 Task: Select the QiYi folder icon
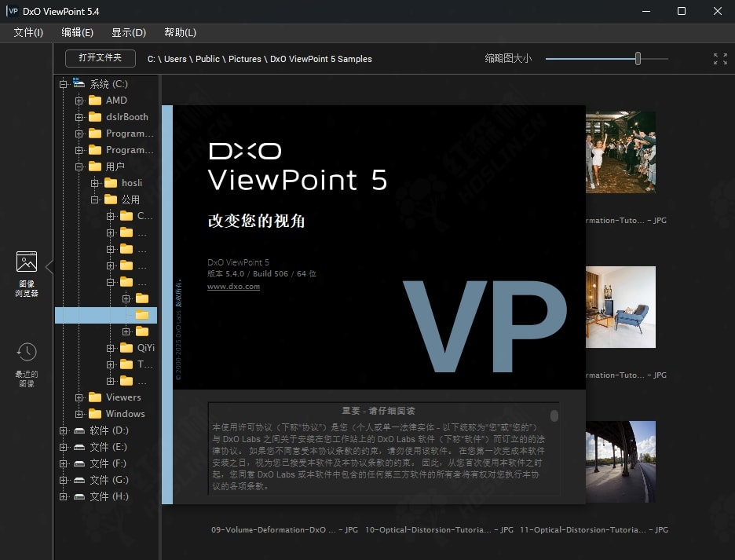point(126,348)
